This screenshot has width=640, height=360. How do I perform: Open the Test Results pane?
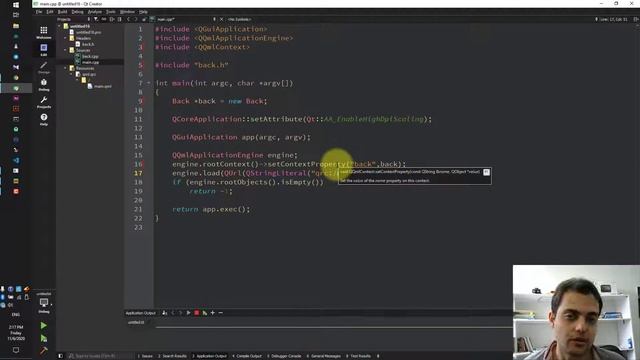coord(358,356)
